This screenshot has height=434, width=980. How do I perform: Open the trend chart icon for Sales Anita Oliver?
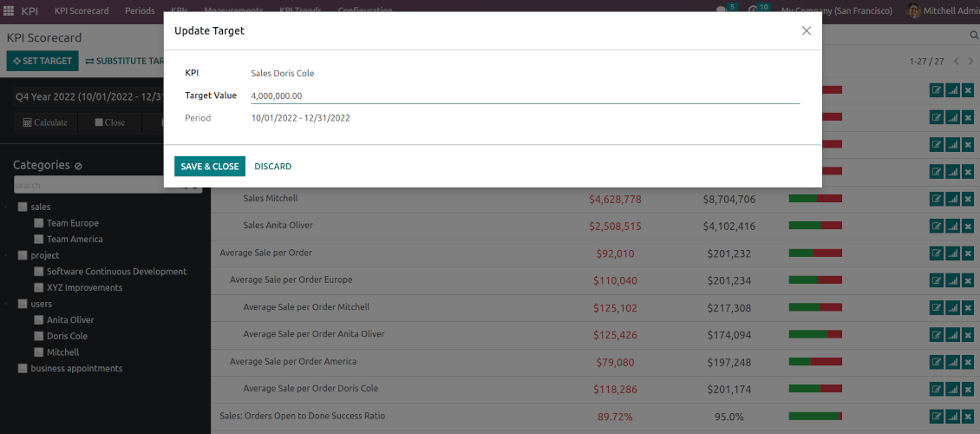tap(952, 226)
